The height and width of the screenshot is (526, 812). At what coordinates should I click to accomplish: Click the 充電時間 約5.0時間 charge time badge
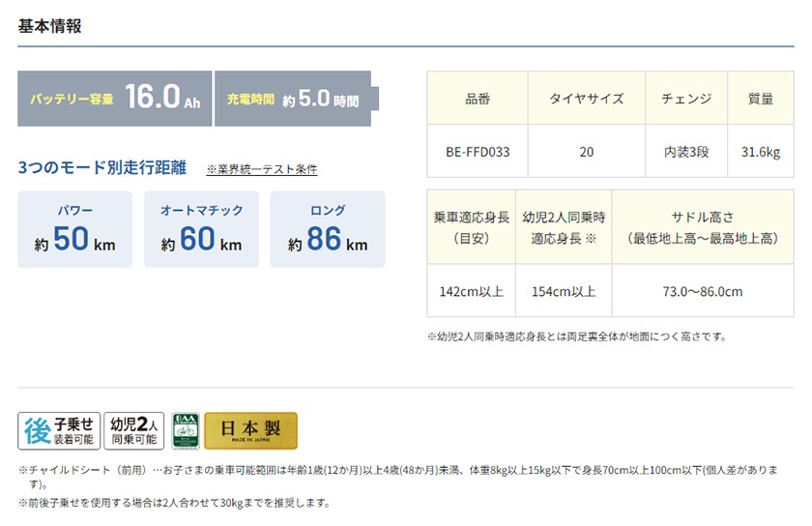[x=294, y=99]
